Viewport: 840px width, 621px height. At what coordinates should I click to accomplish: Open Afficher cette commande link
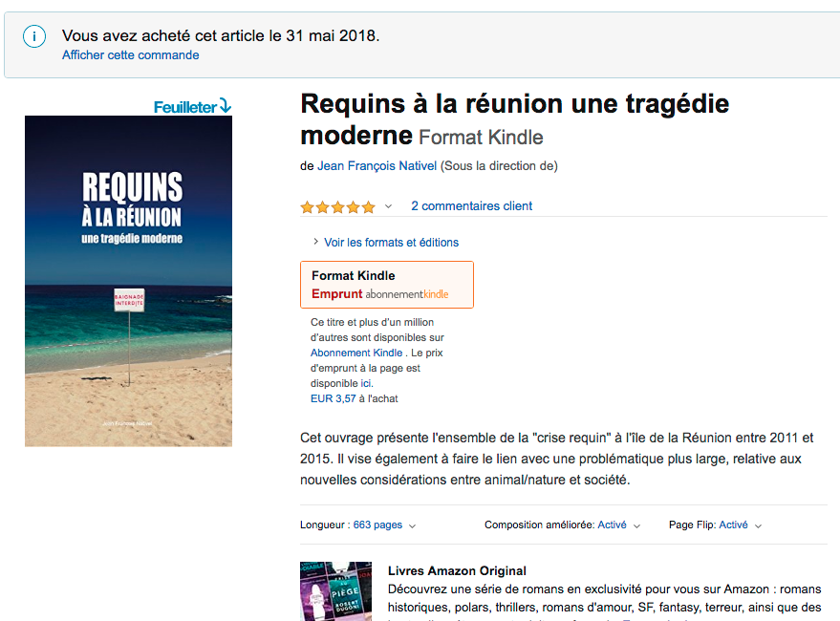(130, 55)
